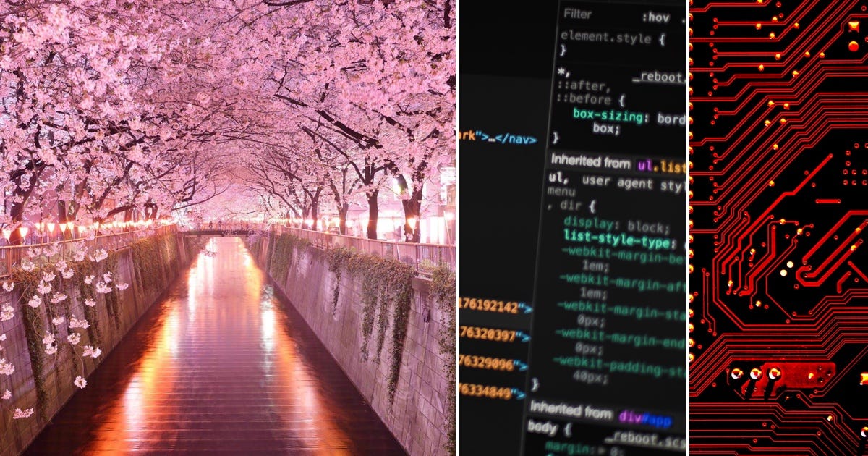Toggle the :hov element state button
The image size is (868, 456).
(x=655, y=18)
